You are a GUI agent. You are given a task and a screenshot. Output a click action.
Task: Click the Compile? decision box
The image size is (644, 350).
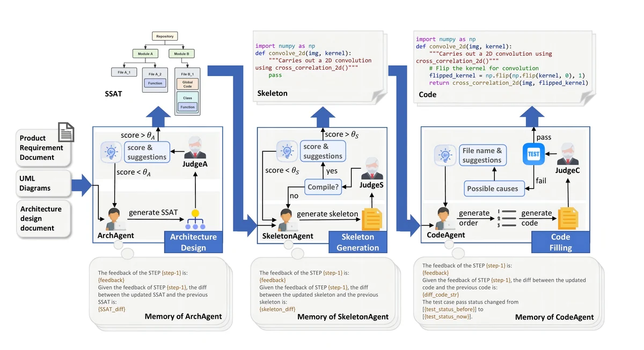click(324, 187)
